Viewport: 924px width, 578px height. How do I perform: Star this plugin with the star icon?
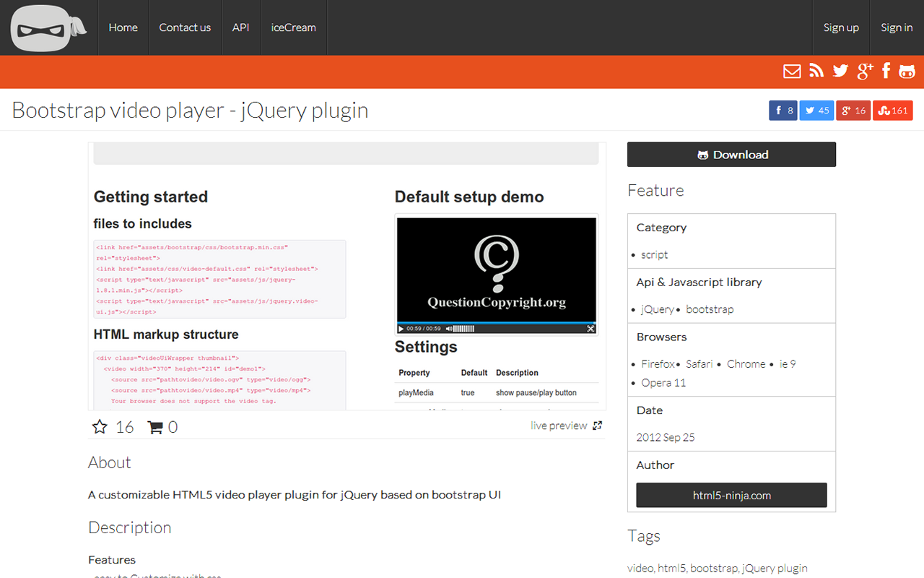[x=100, y=427]
